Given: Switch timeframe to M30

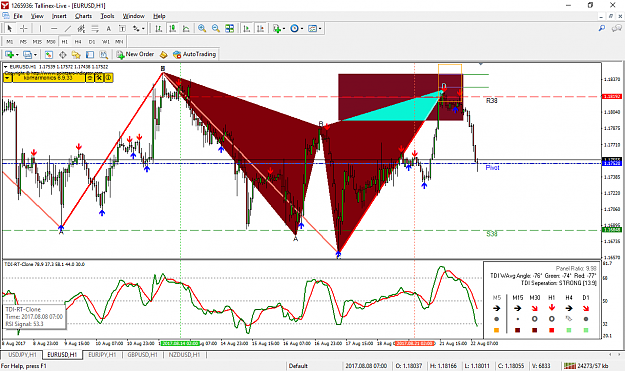Looking at the screenshot, I should point(51,41).
